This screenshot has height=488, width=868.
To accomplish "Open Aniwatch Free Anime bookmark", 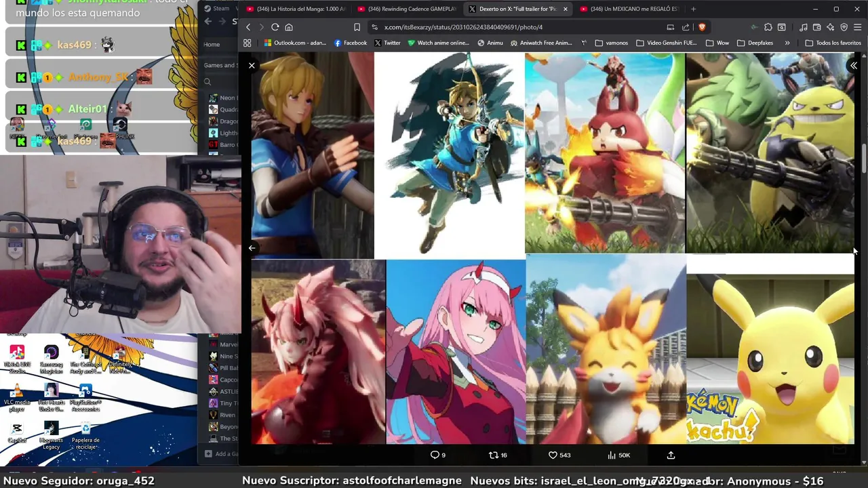I will tap(540, 43).
